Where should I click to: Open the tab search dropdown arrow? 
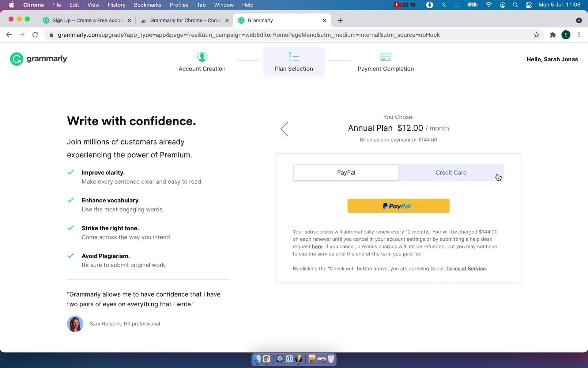coord(579,21)
